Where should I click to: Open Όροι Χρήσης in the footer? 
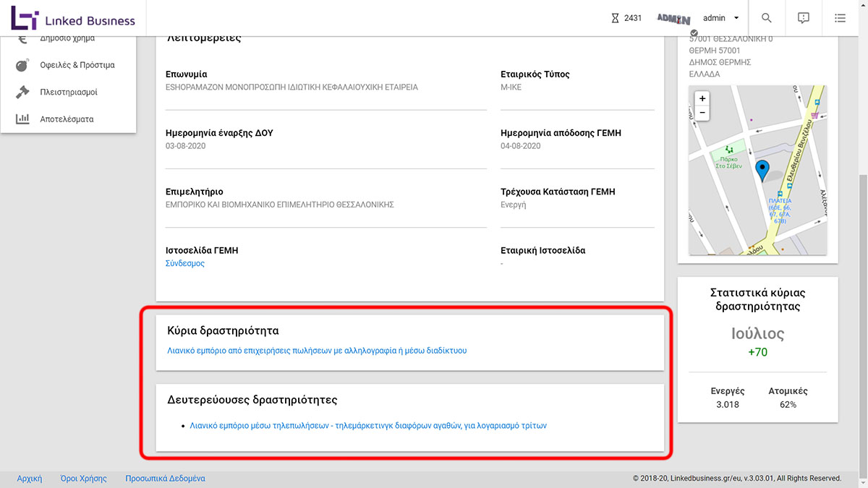(83, 479)
